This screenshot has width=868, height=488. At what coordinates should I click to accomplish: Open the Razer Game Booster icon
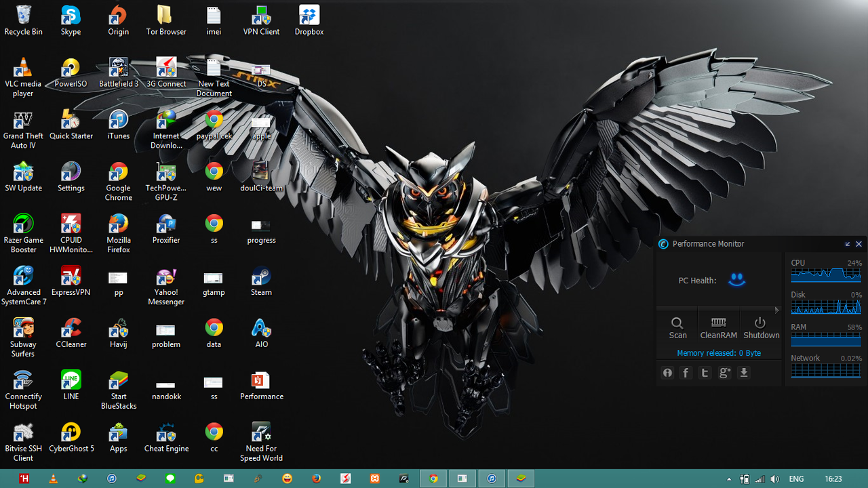point(23,234)
